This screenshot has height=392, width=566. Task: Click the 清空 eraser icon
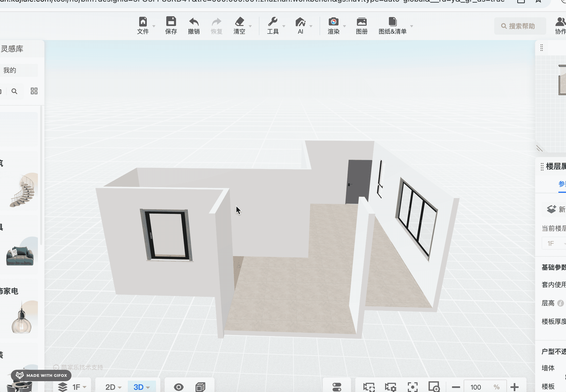click(x=239, y=22)
